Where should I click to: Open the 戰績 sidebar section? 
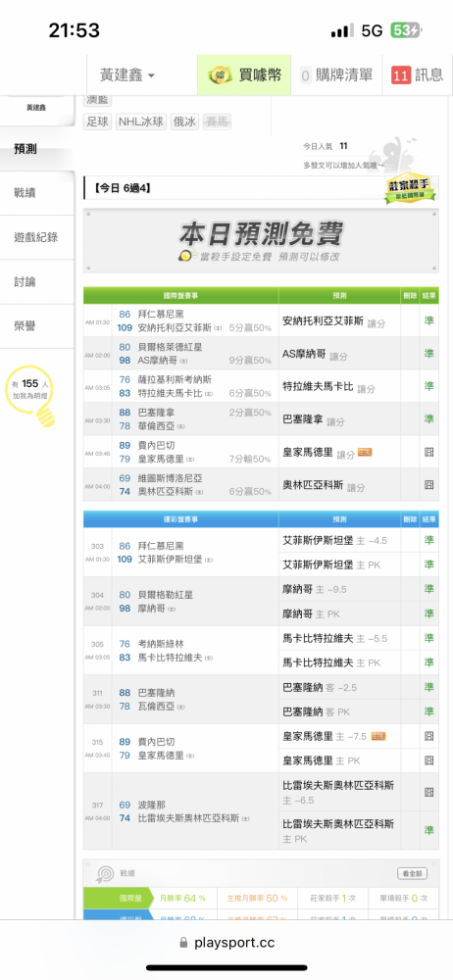pyautogui.click(x=36, y=193)
